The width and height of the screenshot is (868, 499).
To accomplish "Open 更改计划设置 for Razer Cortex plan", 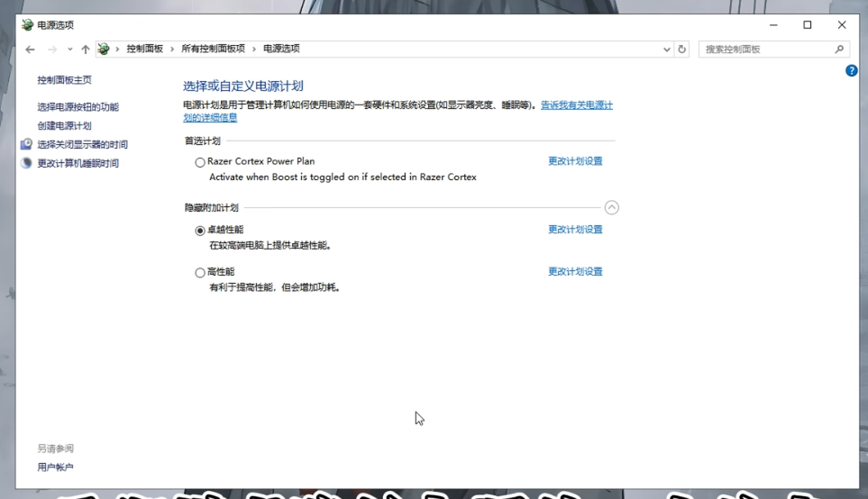I will click(x=575, y=161).
